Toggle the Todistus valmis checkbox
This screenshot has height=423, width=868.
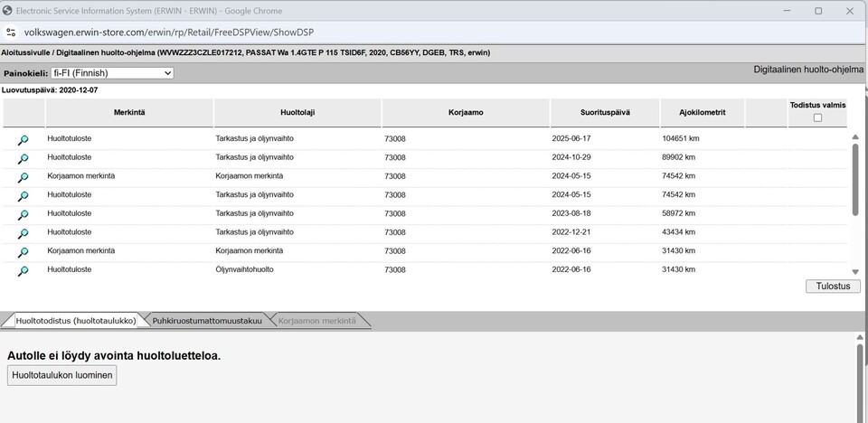[x=817, y=117]
